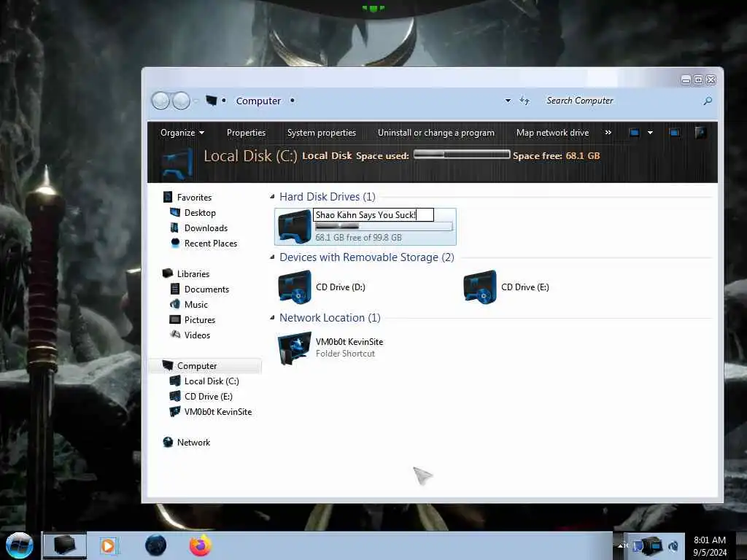Click Properties in the toolbar
Screen dimensions: 747x560
pos(246,133)
